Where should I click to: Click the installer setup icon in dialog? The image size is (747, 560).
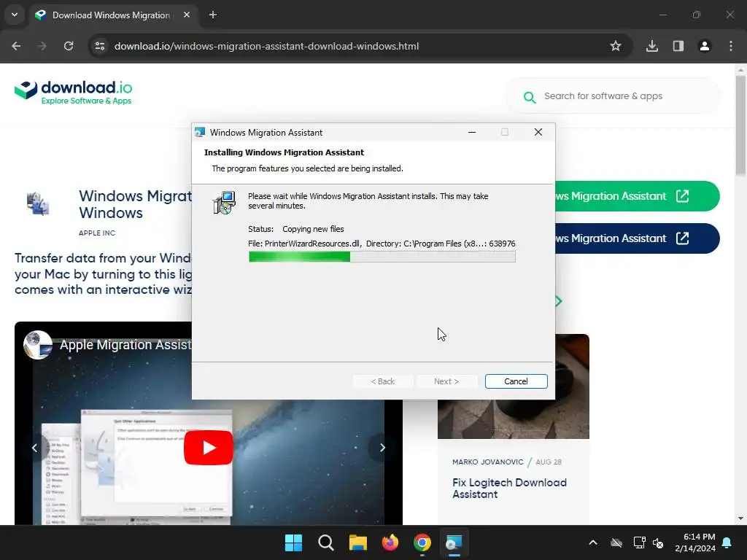click(224, 203)
